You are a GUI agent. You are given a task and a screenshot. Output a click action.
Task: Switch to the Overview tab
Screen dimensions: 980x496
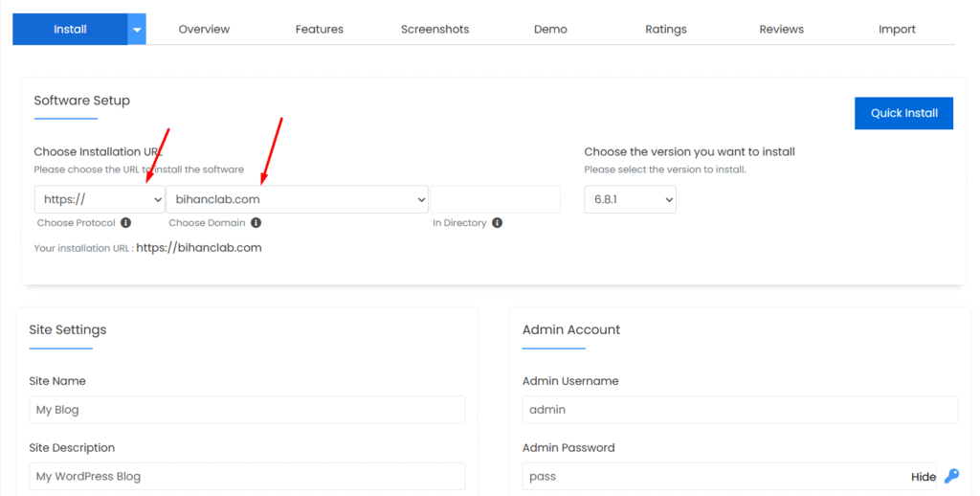tap(204, 30)
